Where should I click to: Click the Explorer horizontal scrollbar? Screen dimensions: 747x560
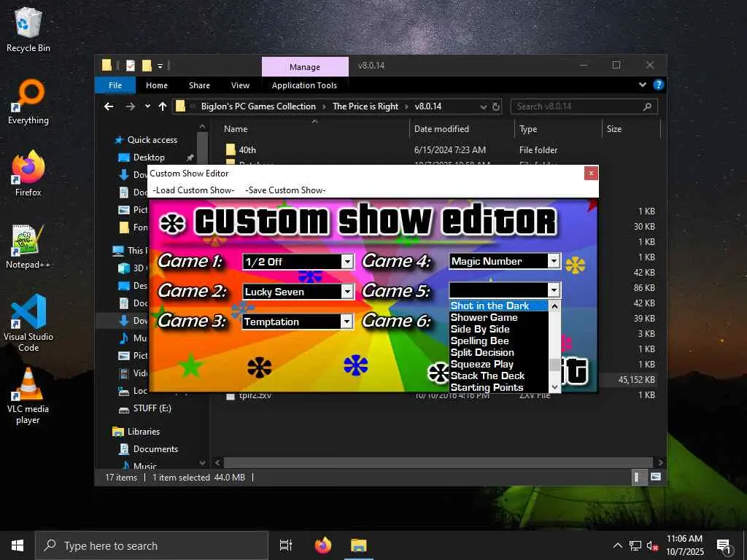coord(438,462)
